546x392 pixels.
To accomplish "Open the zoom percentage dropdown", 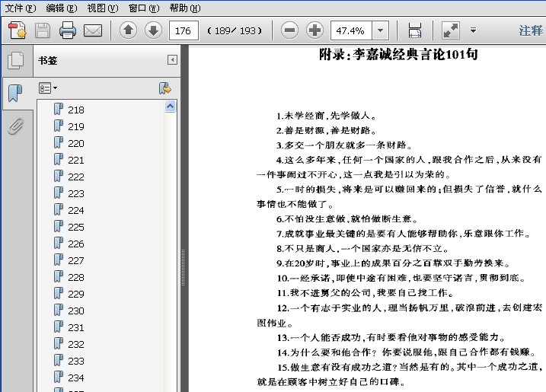I will [x=381, y=30].
